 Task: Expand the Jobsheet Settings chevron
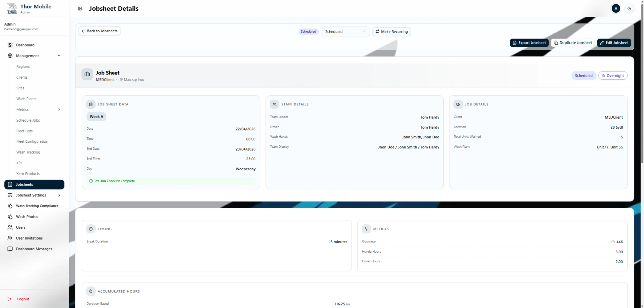tap(59, 195)
